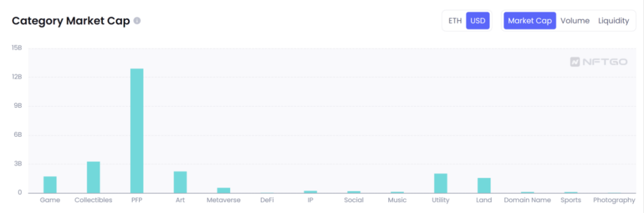Click the Collectibles bar
This screenshot has width=644, height=213.
pyautogui.click(x=93, y=177)
